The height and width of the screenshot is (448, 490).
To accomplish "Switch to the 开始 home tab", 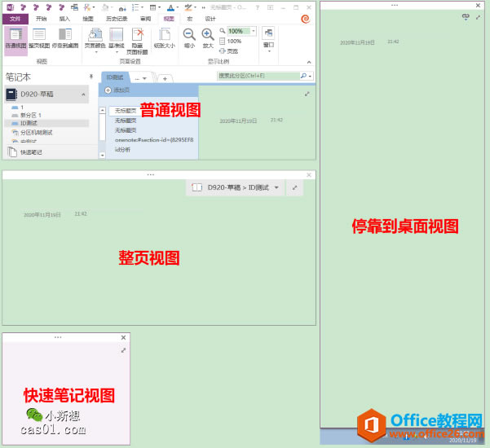I will click(x=41, y=19).
